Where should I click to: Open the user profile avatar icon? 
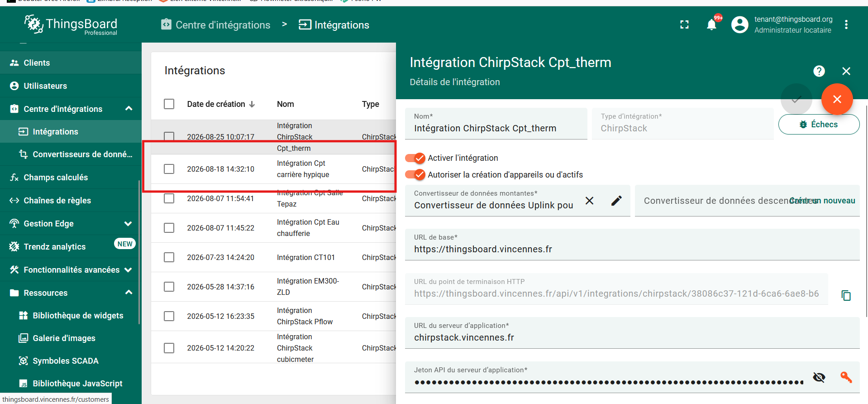pyautogui.click(x=740, y=24)
